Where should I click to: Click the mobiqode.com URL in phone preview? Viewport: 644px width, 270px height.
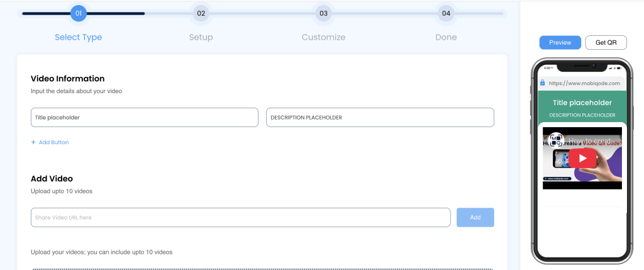[584, 82]
